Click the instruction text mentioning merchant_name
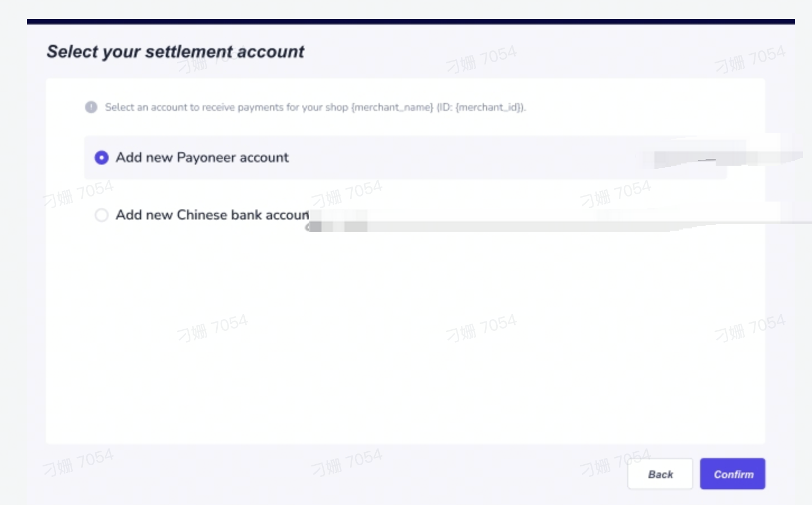The height and width of the screenshot is (505, 812). [315, 107]
